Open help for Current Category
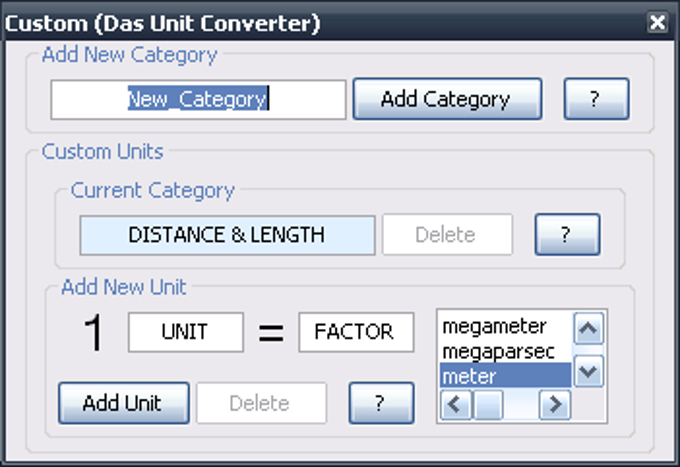 (567, 235)
